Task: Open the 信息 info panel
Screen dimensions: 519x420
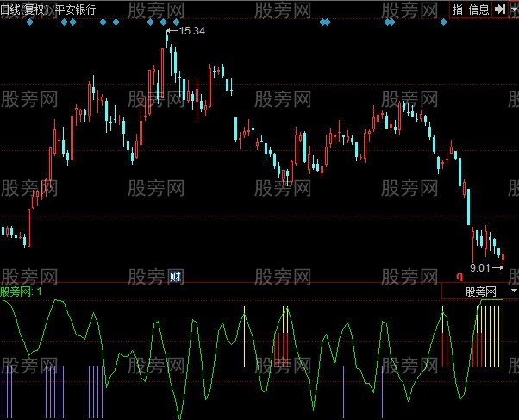Action: point(478,9)
